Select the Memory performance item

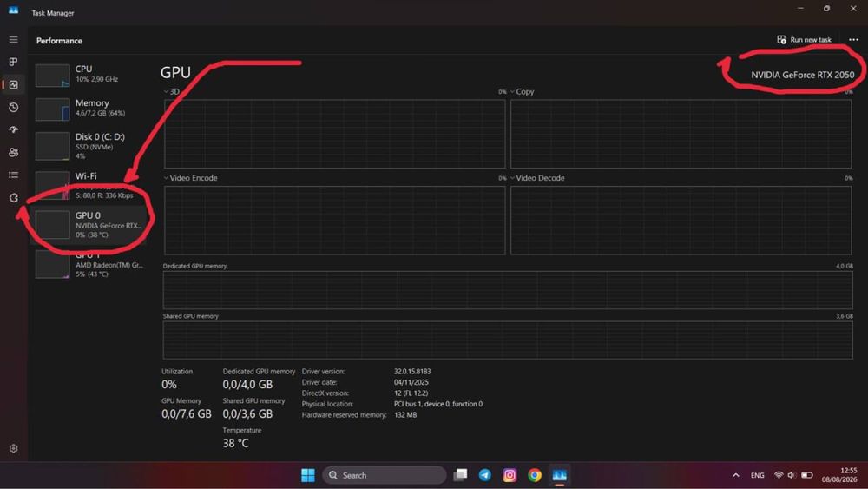click(x=89, y=109)
